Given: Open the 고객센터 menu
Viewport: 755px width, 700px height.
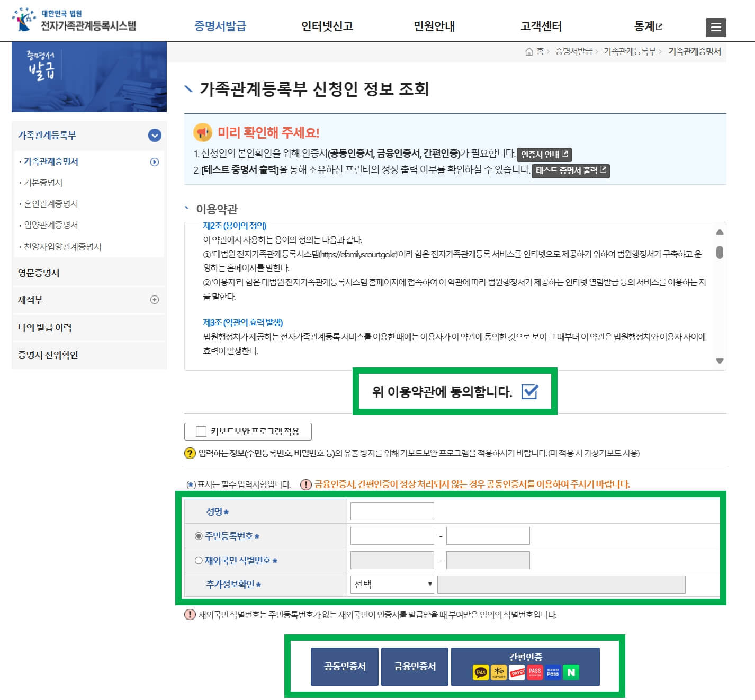Looking at the screenshot, I should click(x=541, y=25).
